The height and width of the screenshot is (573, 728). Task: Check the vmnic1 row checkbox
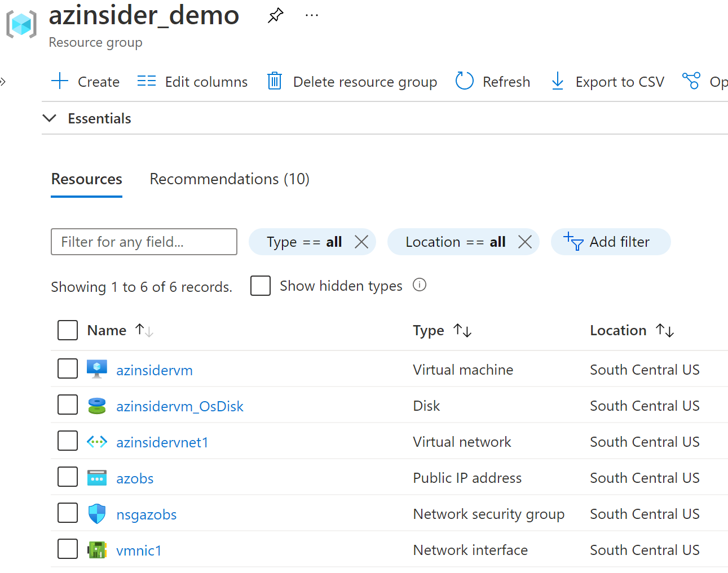(x=68, y=549)
